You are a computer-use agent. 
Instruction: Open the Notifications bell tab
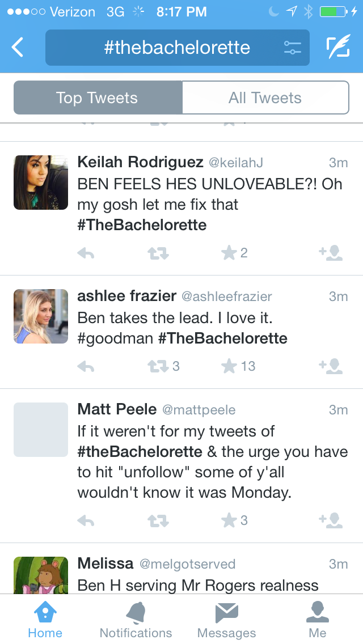pos(136,619)
